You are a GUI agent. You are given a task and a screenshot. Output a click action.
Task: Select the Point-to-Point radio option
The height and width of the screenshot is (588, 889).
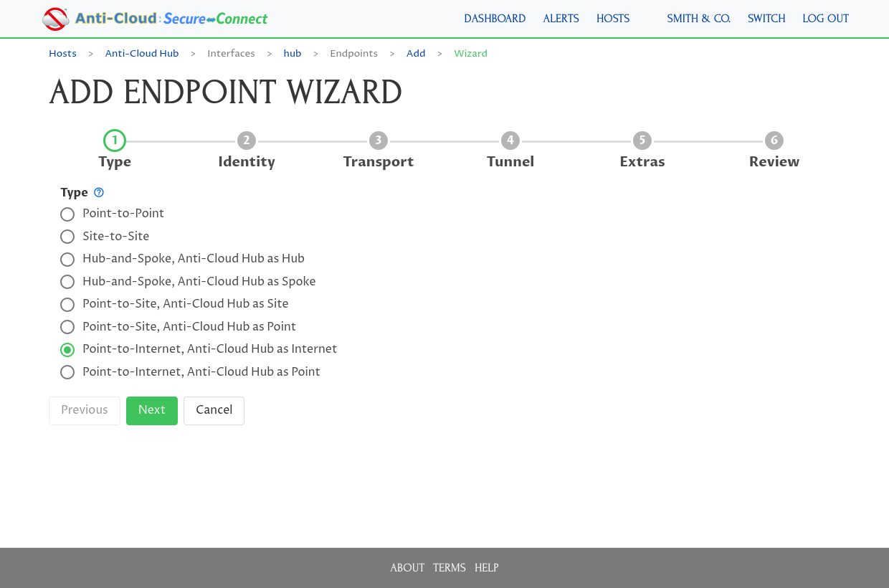tap(67, 214)
